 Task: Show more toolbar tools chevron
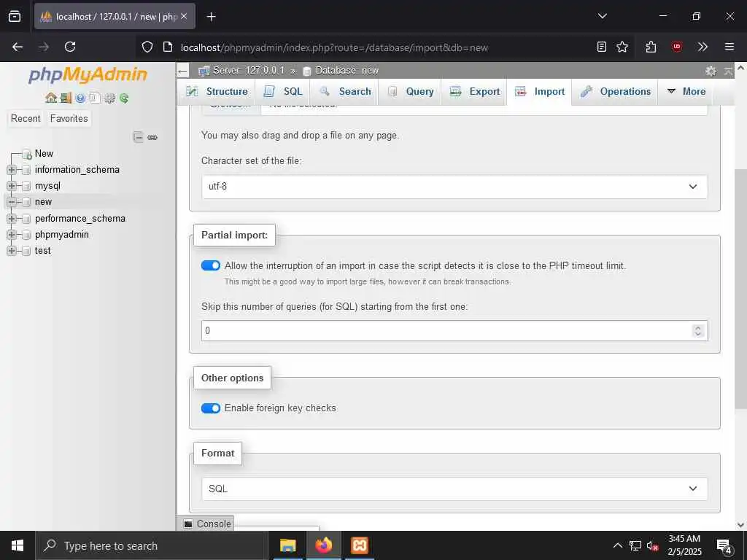point(703,47)
